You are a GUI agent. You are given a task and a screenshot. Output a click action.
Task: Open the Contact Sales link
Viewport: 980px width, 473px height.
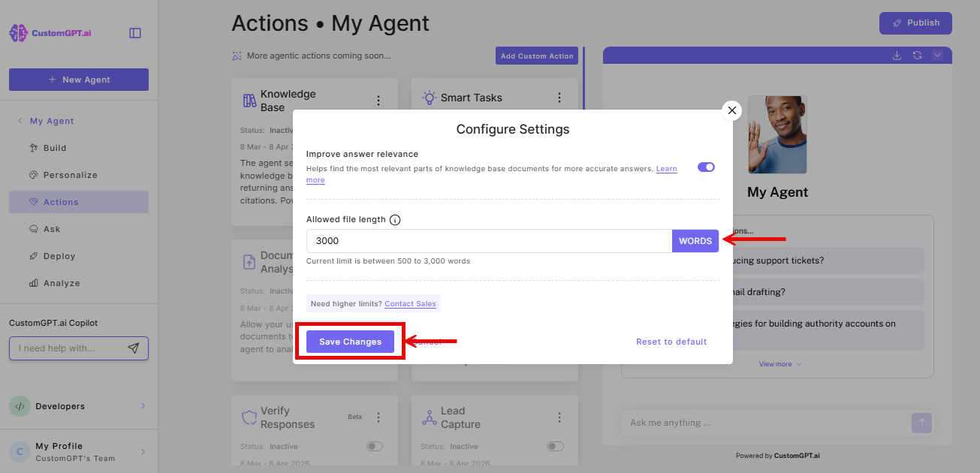[410, 303]
